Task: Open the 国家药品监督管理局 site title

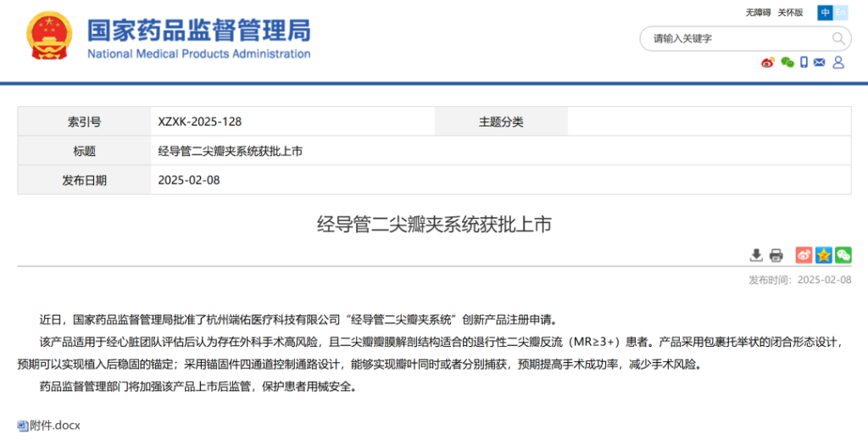Action: coord(198,30)
